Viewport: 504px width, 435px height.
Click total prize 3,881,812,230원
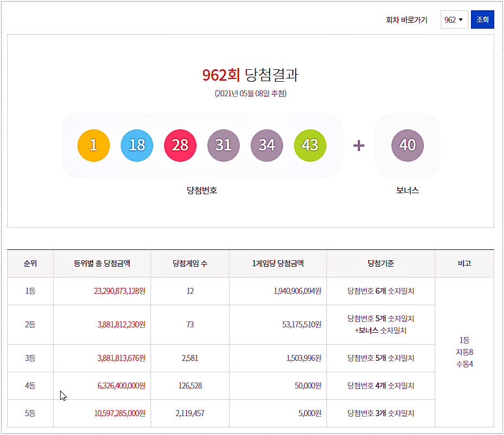pyautogui.click(x=121, y=325)
